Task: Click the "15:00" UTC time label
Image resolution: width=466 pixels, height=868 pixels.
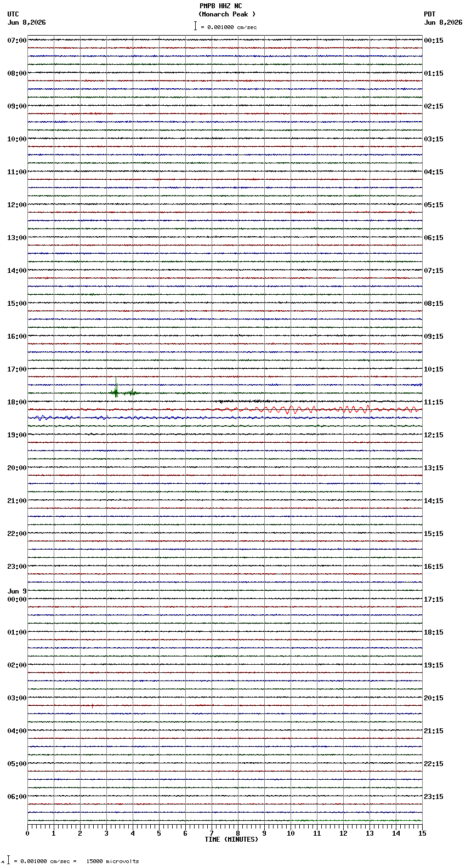Action: 17,304
